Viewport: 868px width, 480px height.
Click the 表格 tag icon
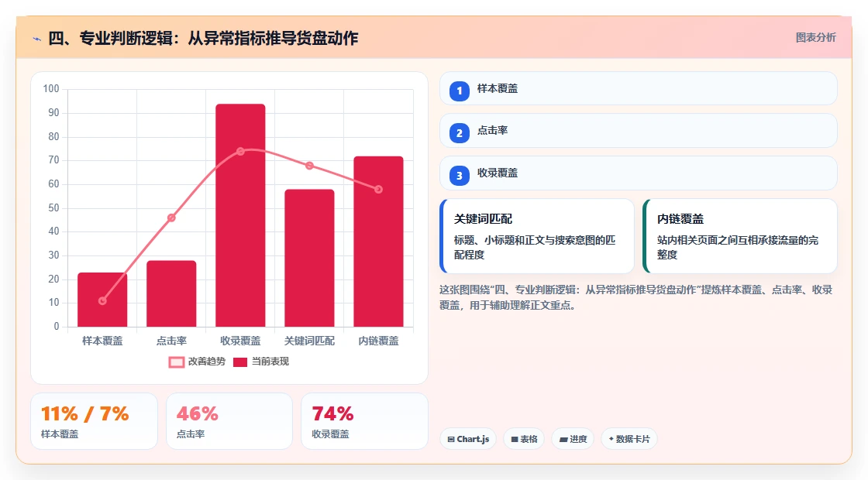tap(515, 439)
